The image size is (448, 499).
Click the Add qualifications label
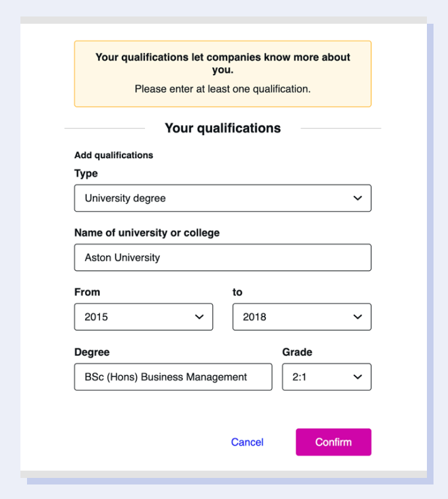(x=113, y=156)
